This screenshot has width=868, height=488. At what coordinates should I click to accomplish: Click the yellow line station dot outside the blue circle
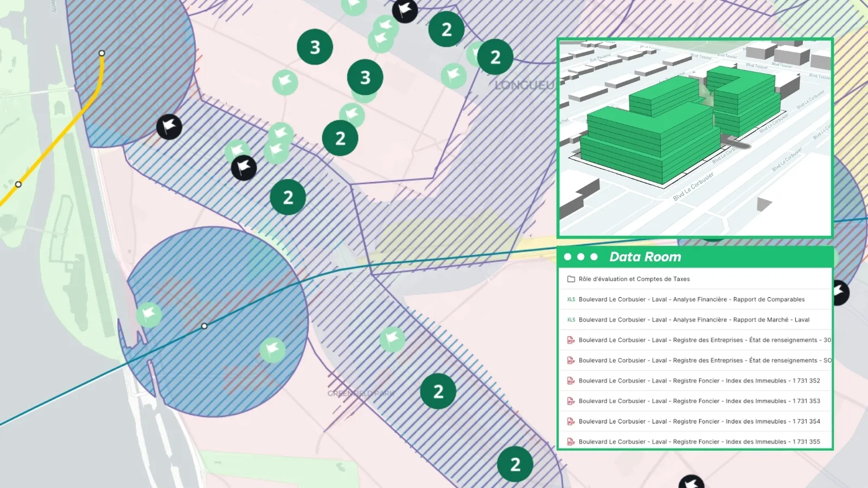18,184
